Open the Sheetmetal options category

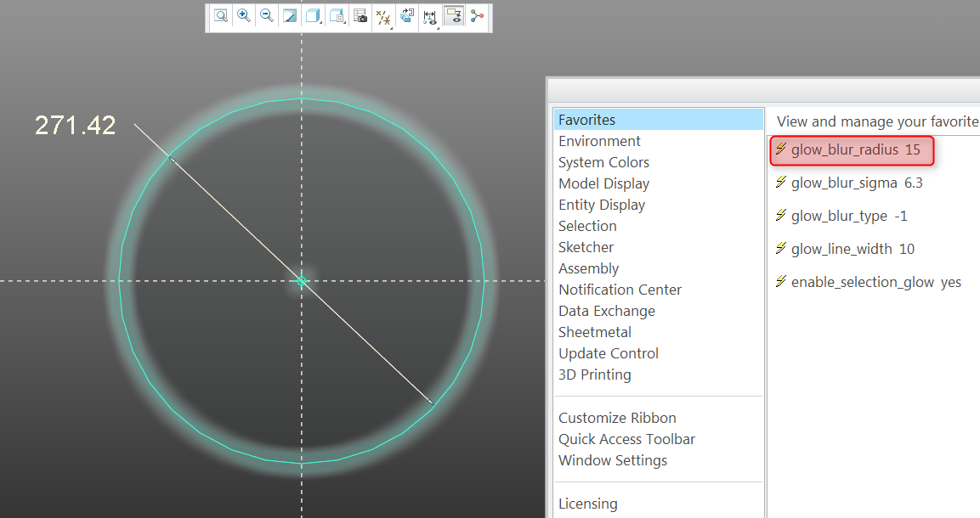tap(595, 332)
